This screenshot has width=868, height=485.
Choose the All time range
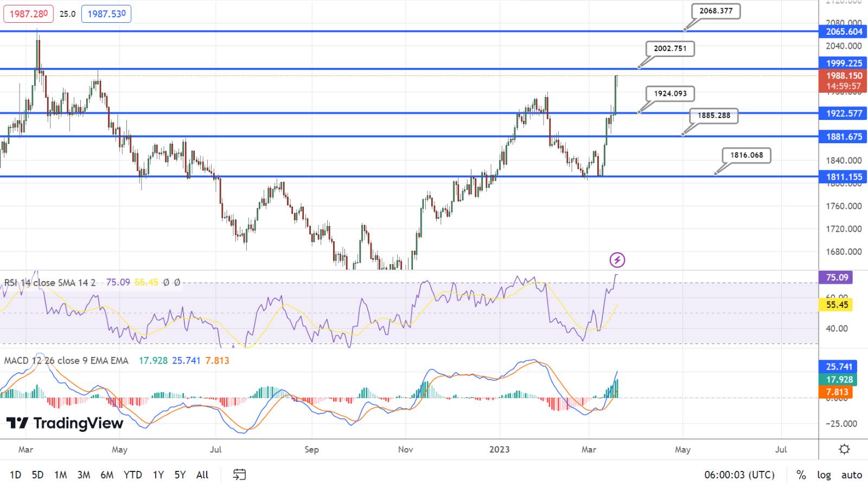[x=202, y=475]
